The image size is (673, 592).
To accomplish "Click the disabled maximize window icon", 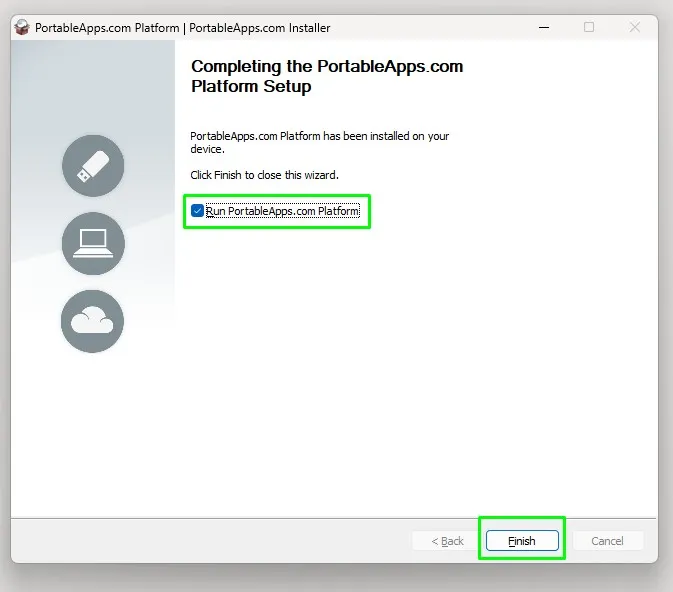I will [x=589, y=27].
